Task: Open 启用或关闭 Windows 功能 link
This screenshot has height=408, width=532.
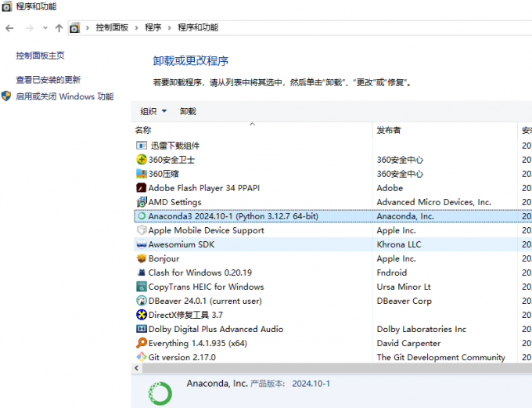Action: click(x=64, y=96)
